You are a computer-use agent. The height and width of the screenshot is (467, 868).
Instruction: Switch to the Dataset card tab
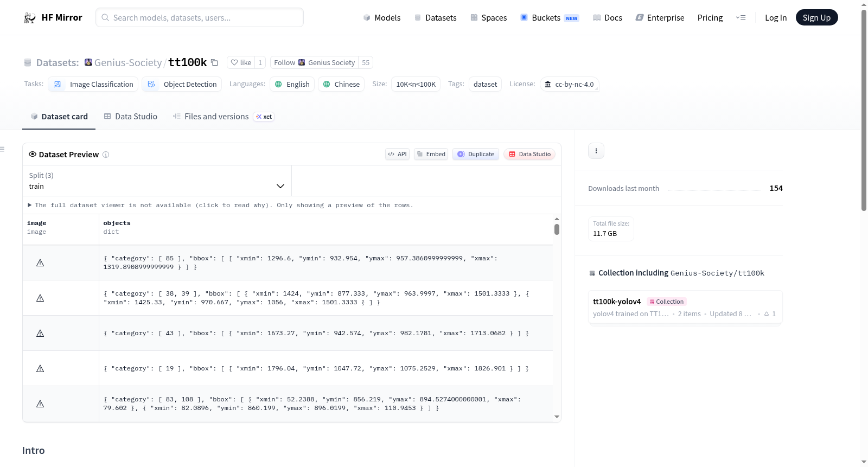(59, 117)
